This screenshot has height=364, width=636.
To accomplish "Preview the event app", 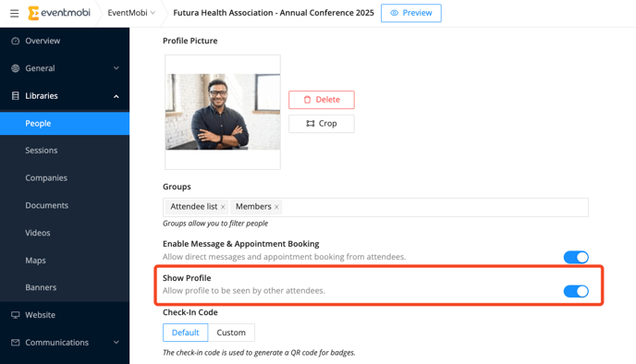I will pos(410,13).
